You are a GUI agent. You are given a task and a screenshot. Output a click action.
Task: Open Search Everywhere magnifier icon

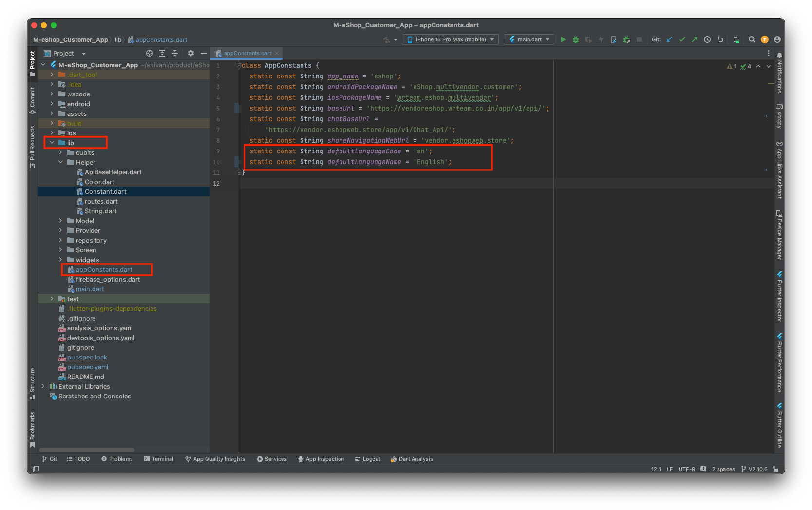coord(752,39)
